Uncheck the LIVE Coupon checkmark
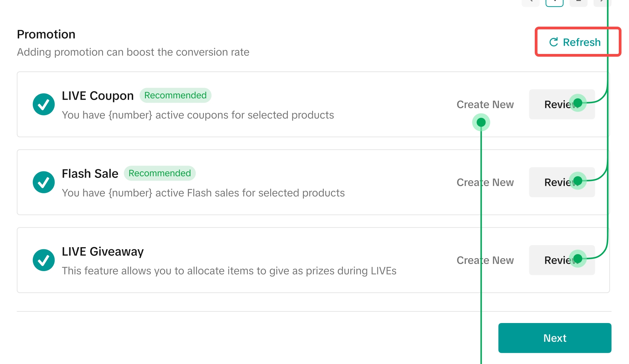Viewport: 629px width, 364px height. [x=44, y=104]
